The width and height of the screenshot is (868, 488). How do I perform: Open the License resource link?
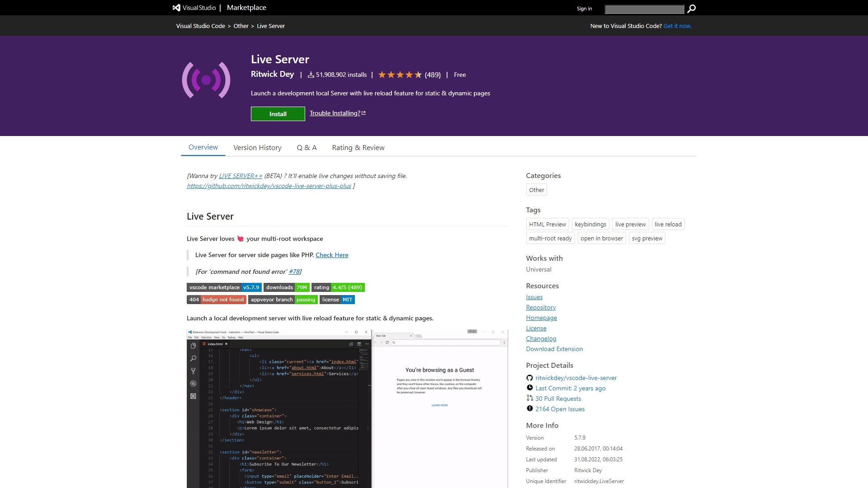pyautogui.click(x=536, y=328)
